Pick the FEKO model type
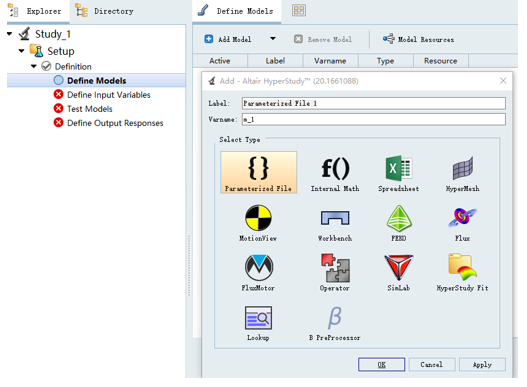 (399, 223)
